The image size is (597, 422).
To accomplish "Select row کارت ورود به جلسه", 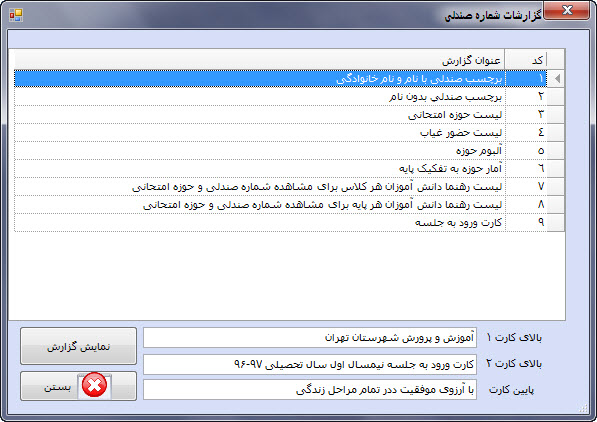I will click(x=281, y=222).
